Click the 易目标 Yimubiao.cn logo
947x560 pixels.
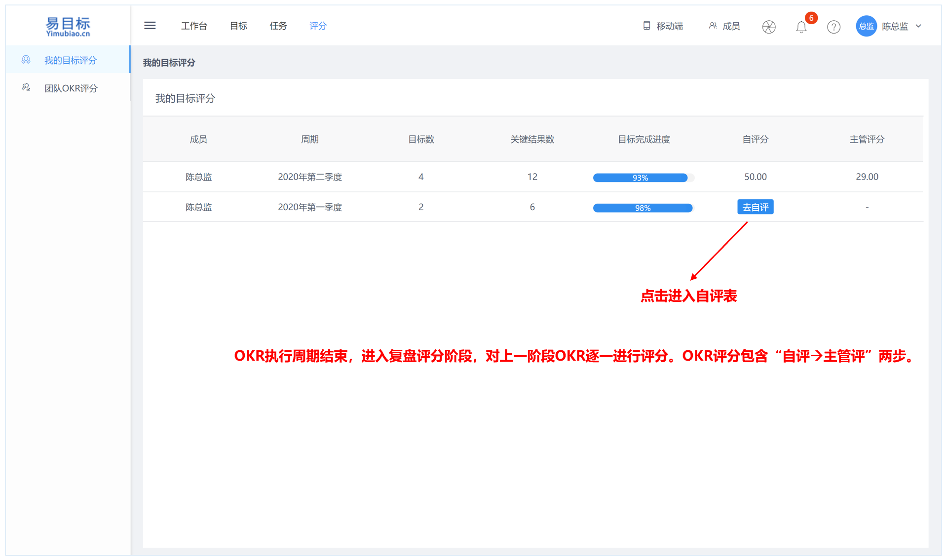tap(68, 27)
